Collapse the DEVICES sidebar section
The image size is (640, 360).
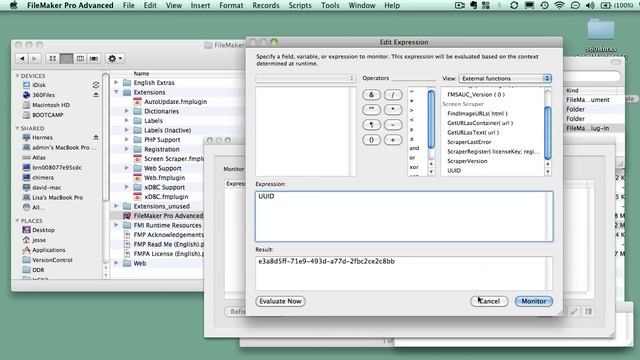(17, 76)
